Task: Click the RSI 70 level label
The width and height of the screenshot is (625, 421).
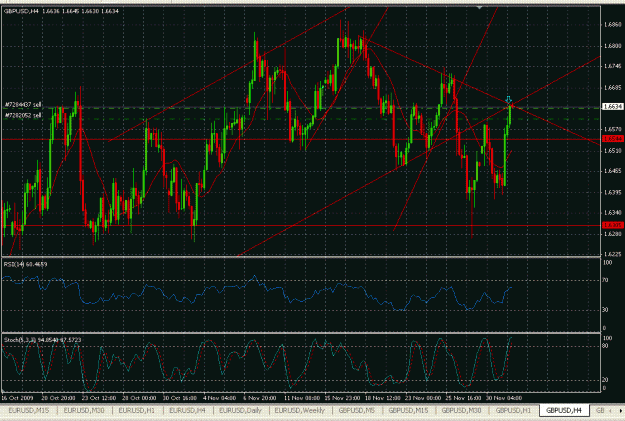Action: pyautogui.click(x=605, y=280)
